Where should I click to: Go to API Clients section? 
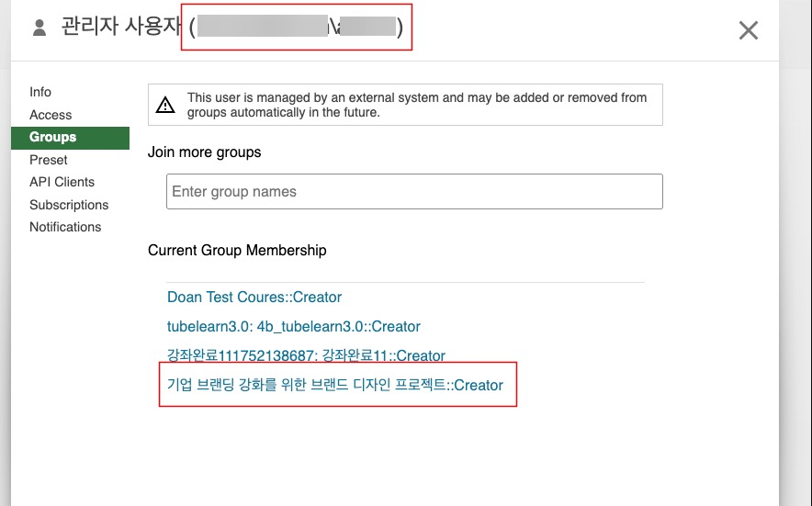[62, 182]
